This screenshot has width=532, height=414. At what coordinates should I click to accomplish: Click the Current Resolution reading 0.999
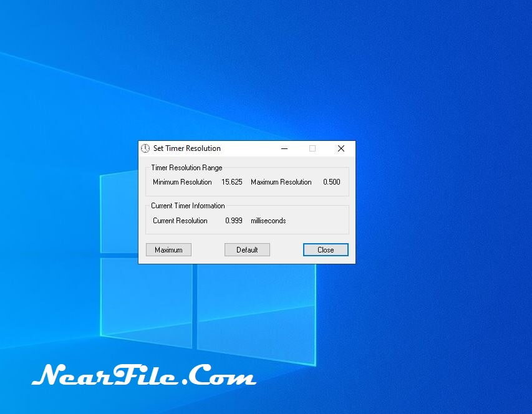click(x=235, y=220)
